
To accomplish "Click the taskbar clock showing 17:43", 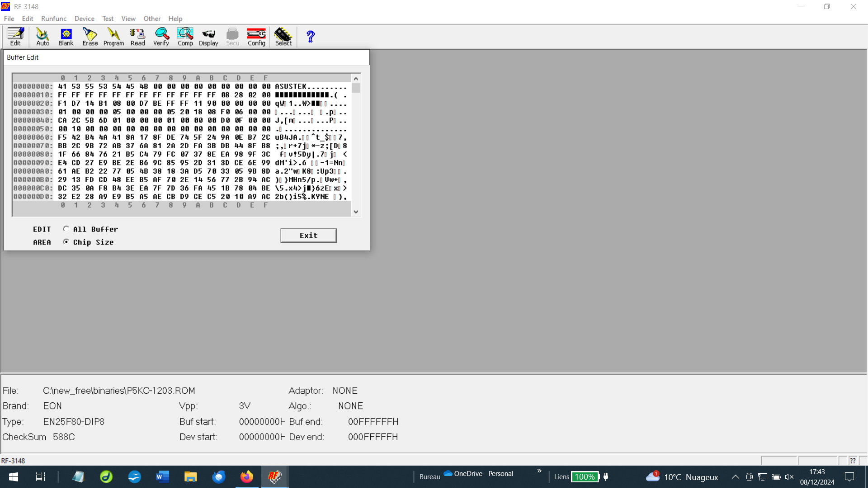I will pyautogui.click(x=817, y=477).
